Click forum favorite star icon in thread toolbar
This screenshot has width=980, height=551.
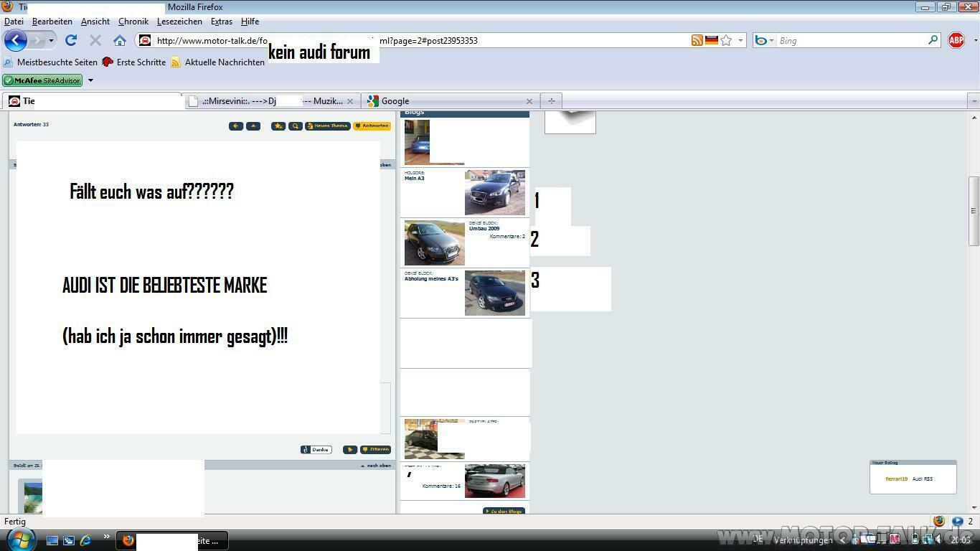[278, 126]
